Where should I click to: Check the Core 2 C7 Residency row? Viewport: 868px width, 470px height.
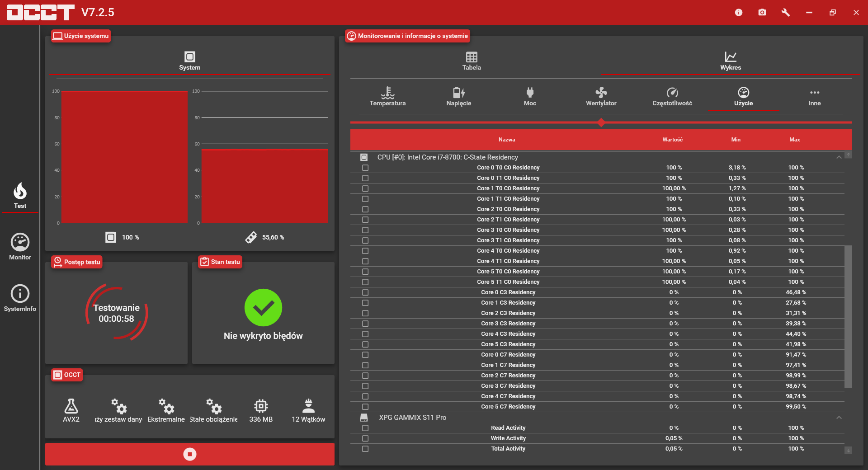coord(365,376)
